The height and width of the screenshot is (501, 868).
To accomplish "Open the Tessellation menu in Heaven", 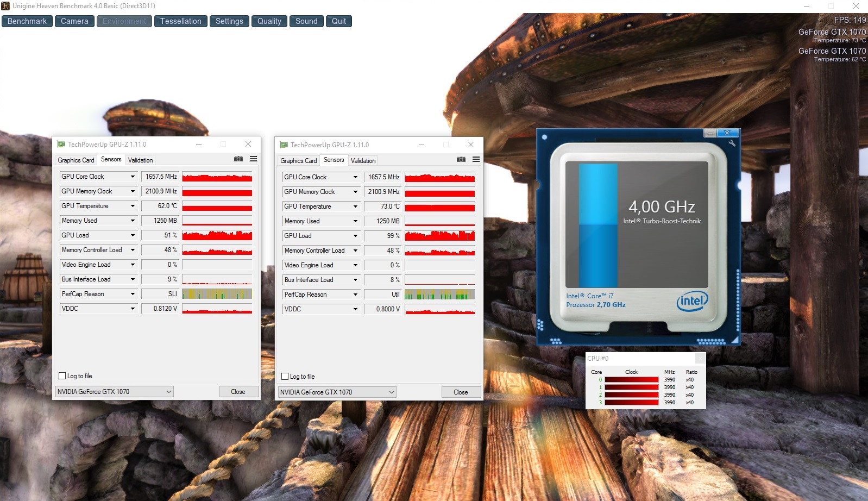I will [x=181, y=21].
